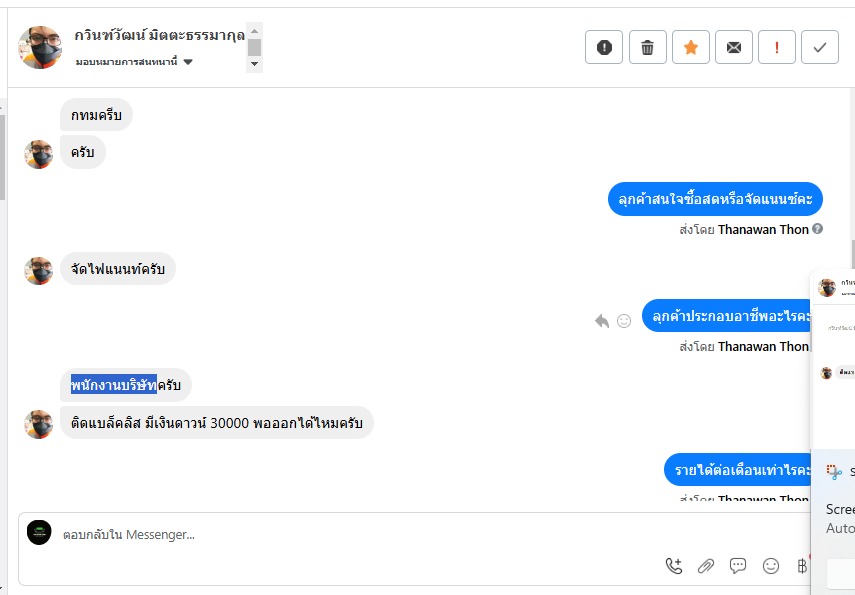Click the customer name in the header
The width and height of the screenshot is (855, 595).
158,36
